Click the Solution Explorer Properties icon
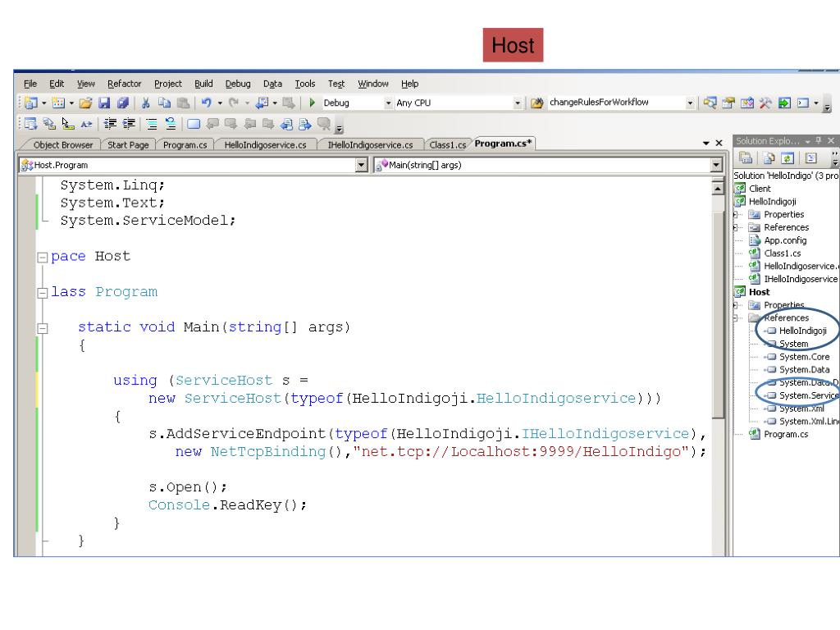 click(x=745, y=158)
